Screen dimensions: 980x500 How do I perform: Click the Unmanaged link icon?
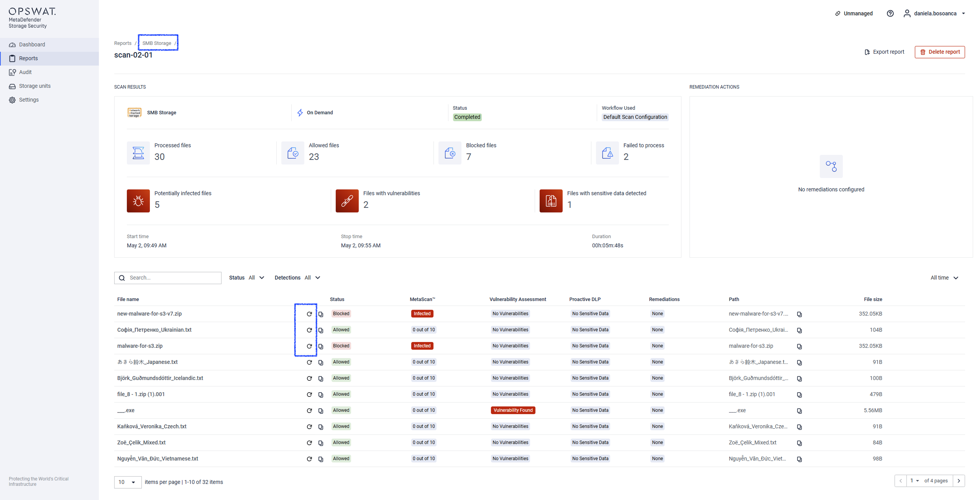(838, 13)
